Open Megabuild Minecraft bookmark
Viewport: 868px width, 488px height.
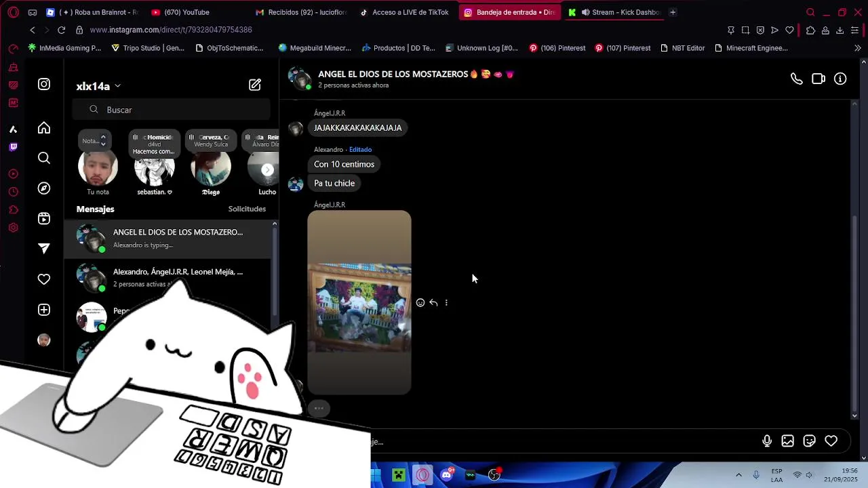pos(315,48)
